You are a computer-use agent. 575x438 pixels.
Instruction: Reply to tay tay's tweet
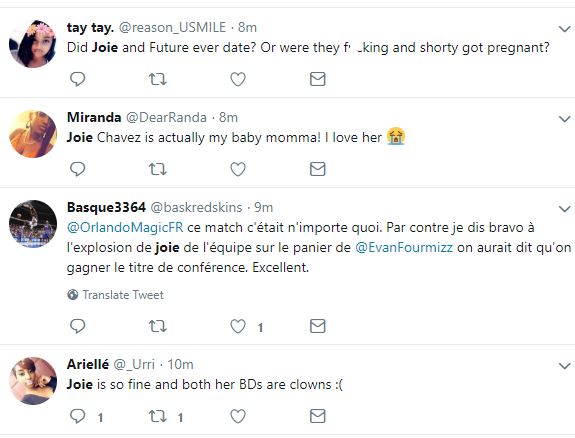click(x=77, y=79)
